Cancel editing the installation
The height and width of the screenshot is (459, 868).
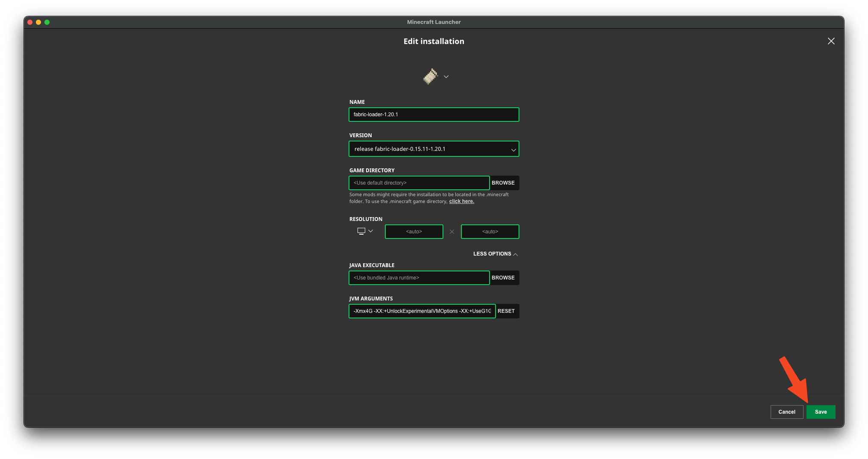786,412
